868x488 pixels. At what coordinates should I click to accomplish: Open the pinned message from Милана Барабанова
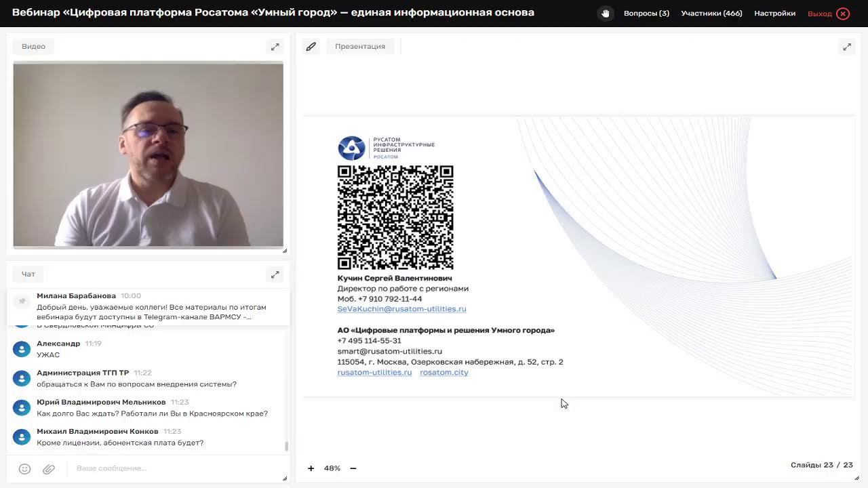coord(149,306)
